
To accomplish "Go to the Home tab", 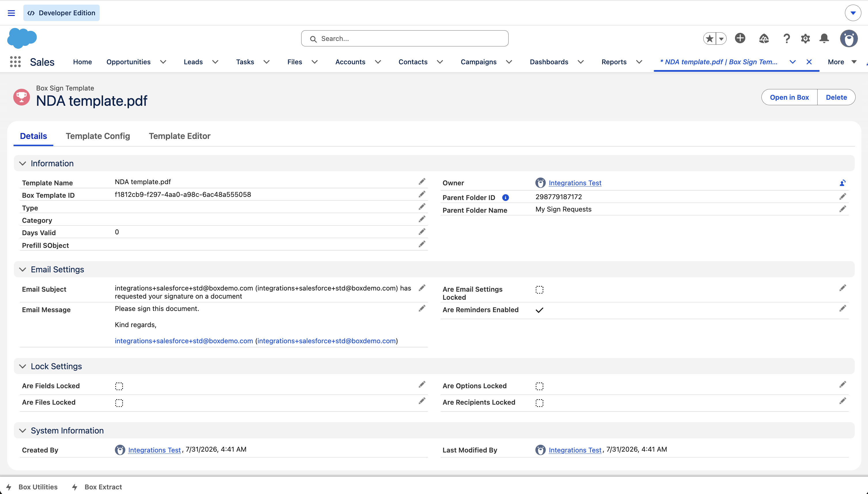I will pyautogui.click(x=82, y=62).
